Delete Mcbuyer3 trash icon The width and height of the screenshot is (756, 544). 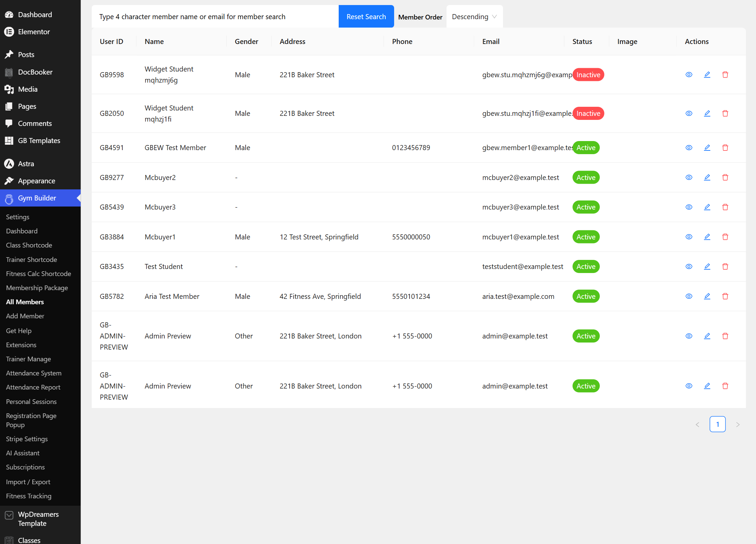tap(725, 207)
